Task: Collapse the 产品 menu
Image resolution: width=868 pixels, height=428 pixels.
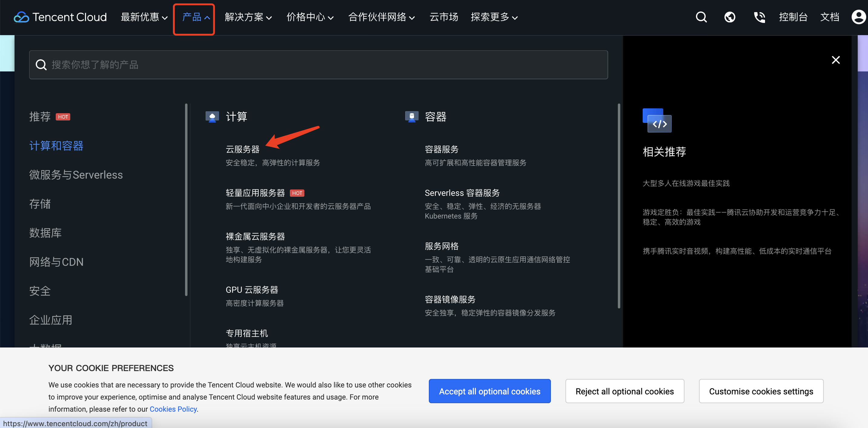Action: [x=195, y=17]
